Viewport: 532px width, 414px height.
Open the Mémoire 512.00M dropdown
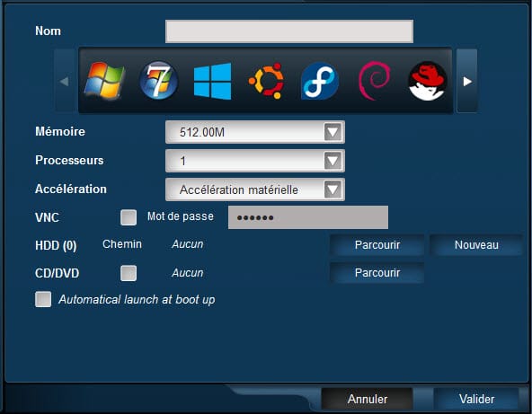click(255, 132)
